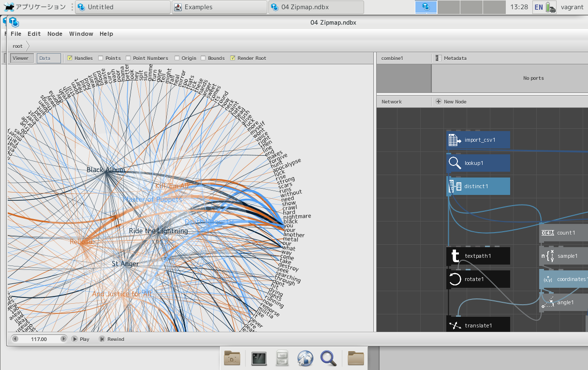
Task: Uncheck the Render Root option
Action: tap(233, 58)
